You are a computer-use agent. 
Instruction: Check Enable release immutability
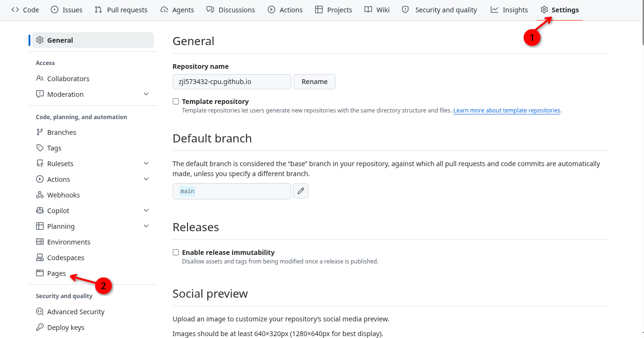pyautogui.click(x=176, y=253)
